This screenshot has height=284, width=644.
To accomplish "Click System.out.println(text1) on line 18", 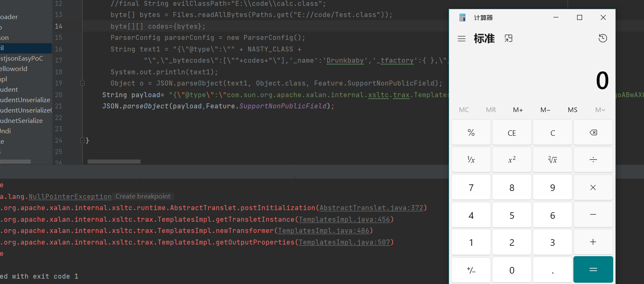I will tap(164, 72).
